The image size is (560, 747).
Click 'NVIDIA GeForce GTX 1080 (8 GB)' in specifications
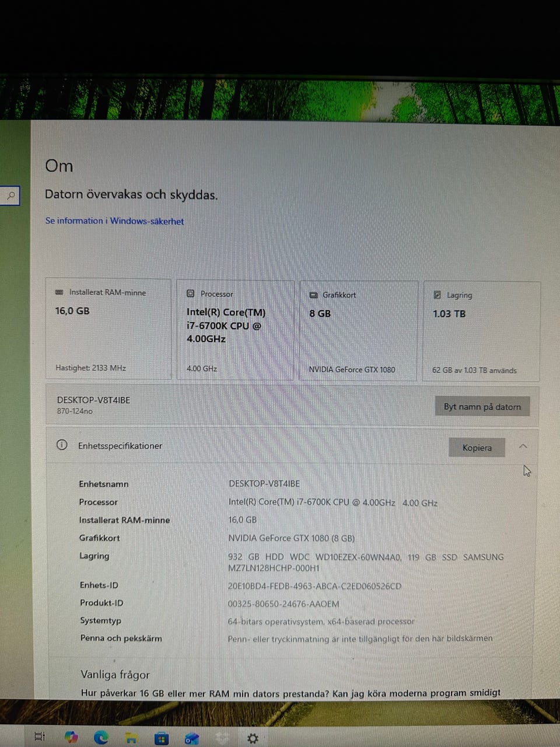point(291,538)
